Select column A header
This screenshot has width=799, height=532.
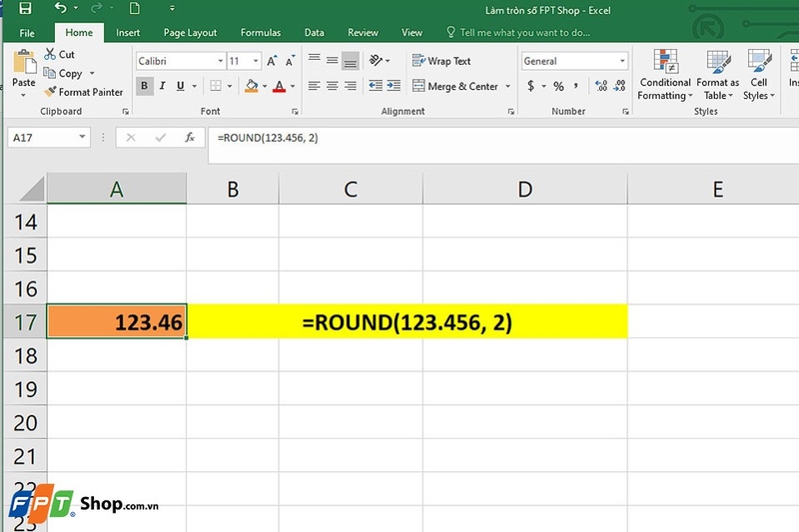(117, 189)
